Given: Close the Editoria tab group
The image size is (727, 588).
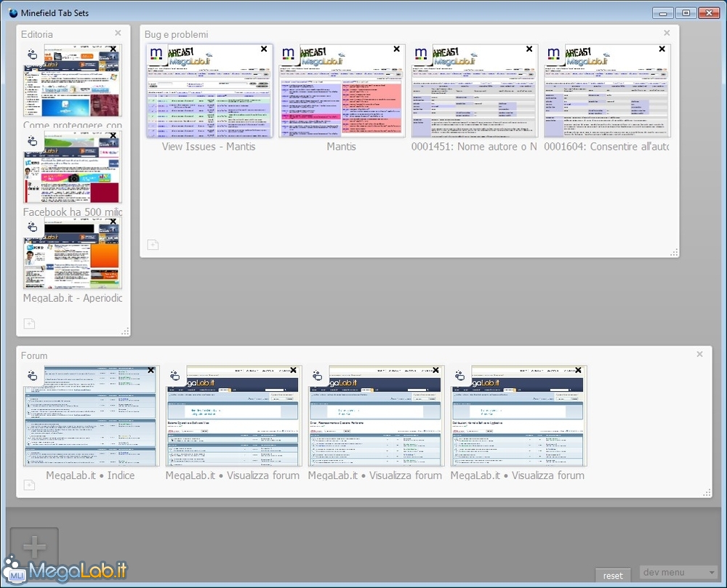Looking at the screenshot, I should click(118, 33).
